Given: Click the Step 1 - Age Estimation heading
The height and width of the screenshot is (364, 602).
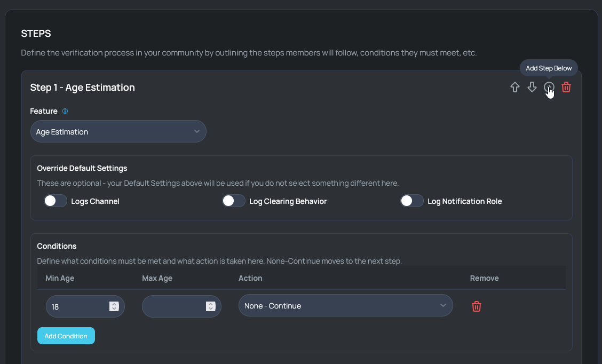Looking at the screenshot, I should coord(82,88).
